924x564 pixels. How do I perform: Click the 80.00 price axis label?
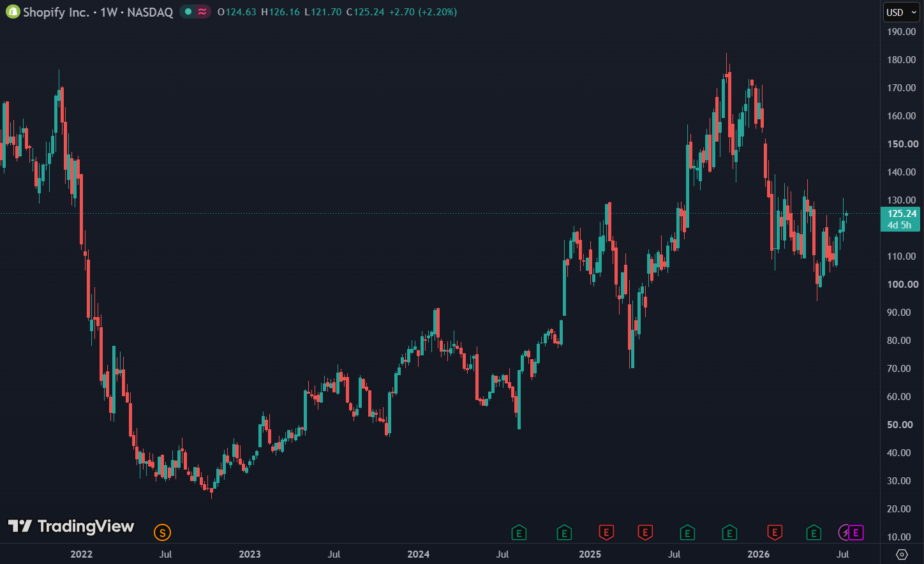point(899,340)
